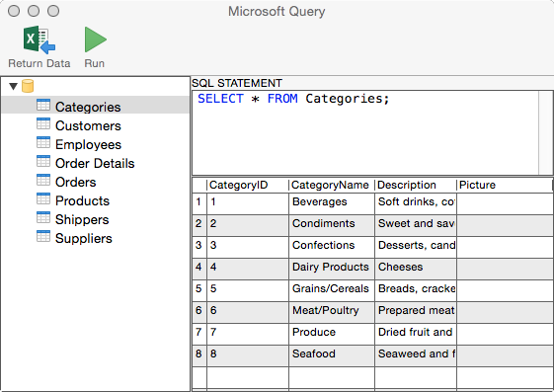
Task: Select the Produce cell
Action: (332, 334)
